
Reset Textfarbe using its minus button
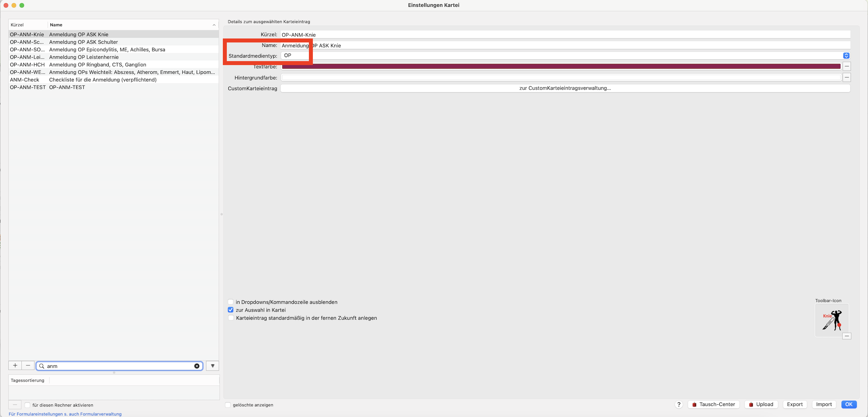coord(847,66)
